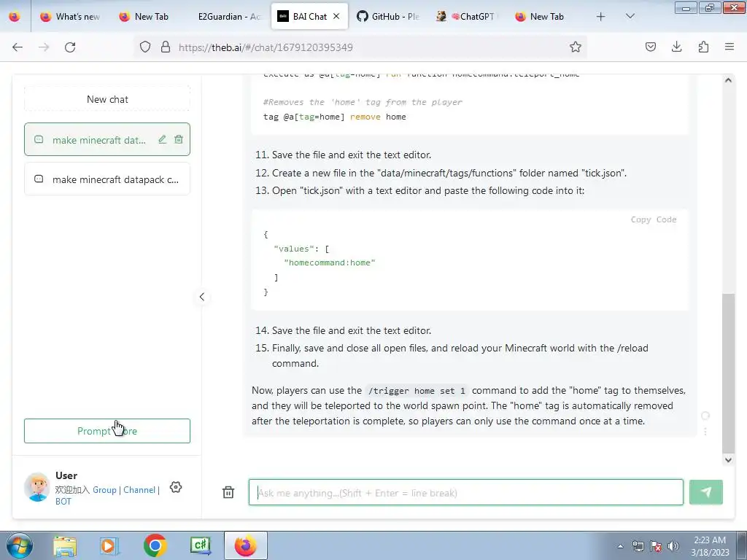Click the network tray icon
This screenshot has height=560, width=747.
pos(638,546)
